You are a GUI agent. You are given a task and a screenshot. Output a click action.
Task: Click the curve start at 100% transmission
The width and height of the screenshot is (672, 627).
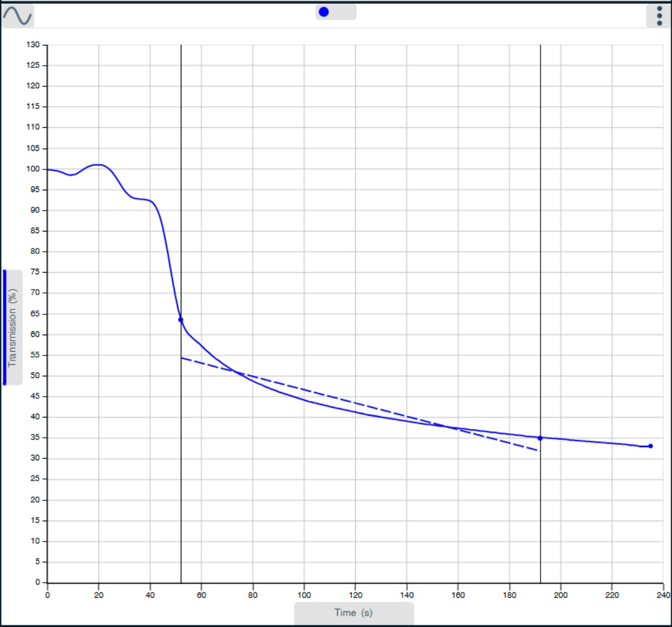[x=48, y=170]
